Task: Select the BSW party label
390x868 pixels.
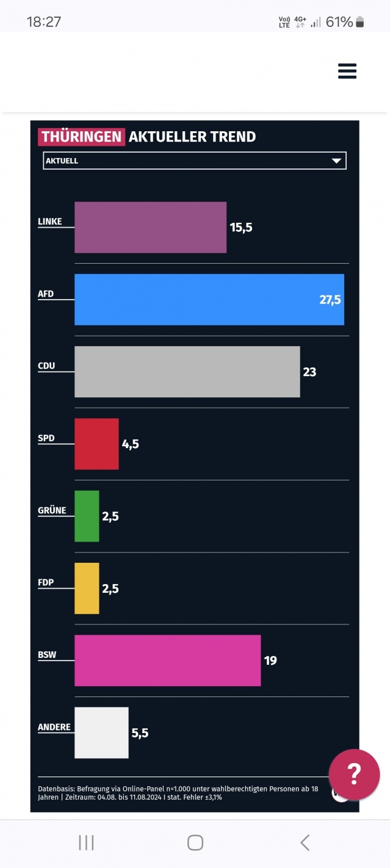Action: pos(46,655)
